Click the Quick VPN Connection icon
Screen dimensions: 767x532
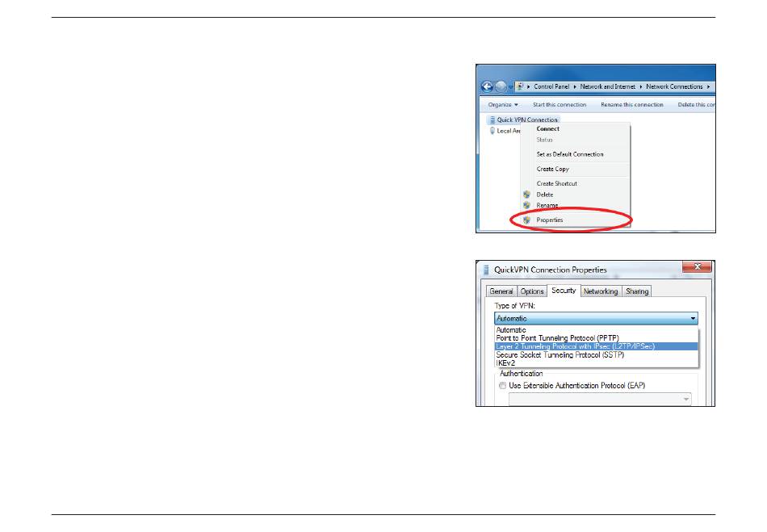tap(492, 120)
